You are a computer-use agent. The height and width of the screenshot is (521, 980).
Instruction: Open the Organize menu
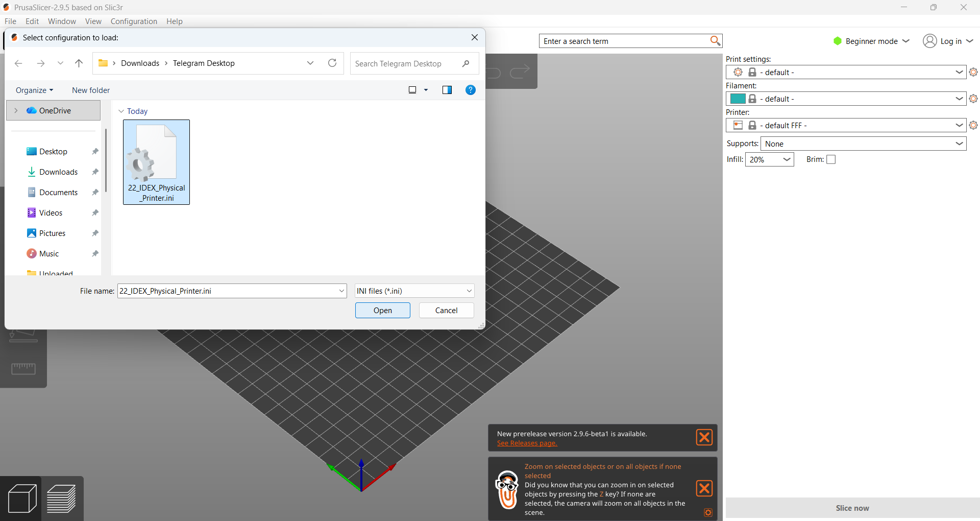[34, 90]
